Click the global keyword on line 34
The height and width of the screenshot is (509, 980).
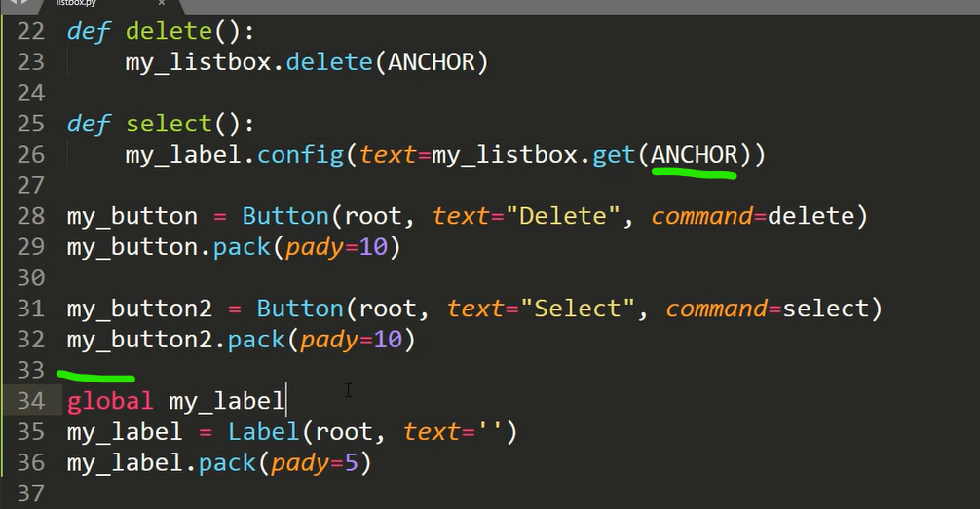tap(110, 402)
